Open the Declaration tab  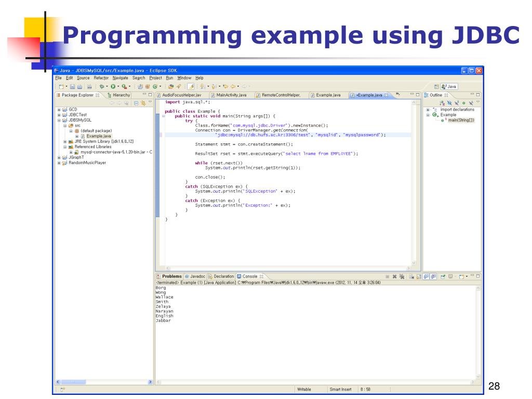tap(221, 276)
